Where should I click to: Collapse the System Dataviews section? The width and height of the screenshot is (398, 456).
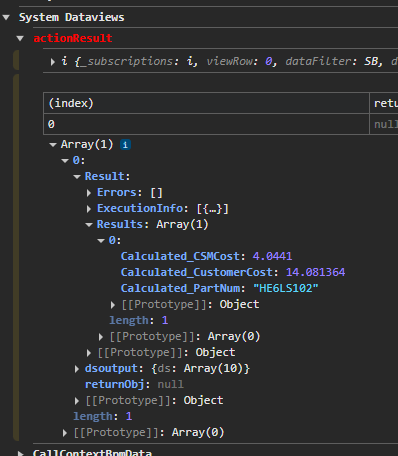tap(6, 17)
